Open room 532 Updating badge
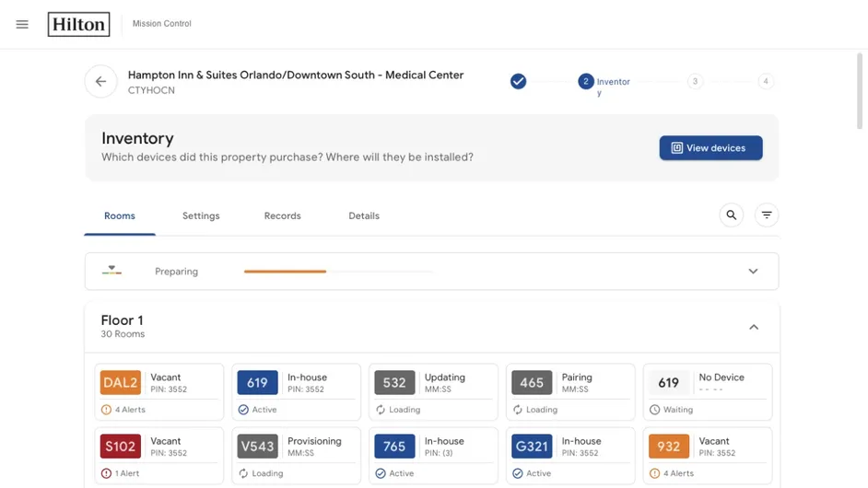 point(394,382)
